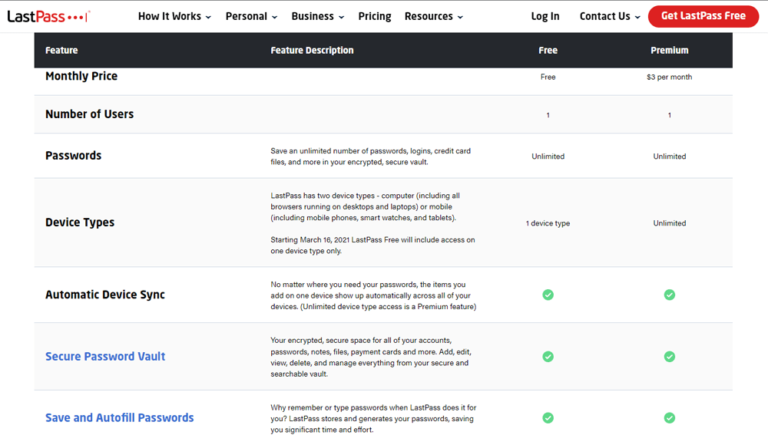Viewport: 768px width, 435px height.
Task: Open the Save and Autofill Passwords link
Action: (119, 418)
